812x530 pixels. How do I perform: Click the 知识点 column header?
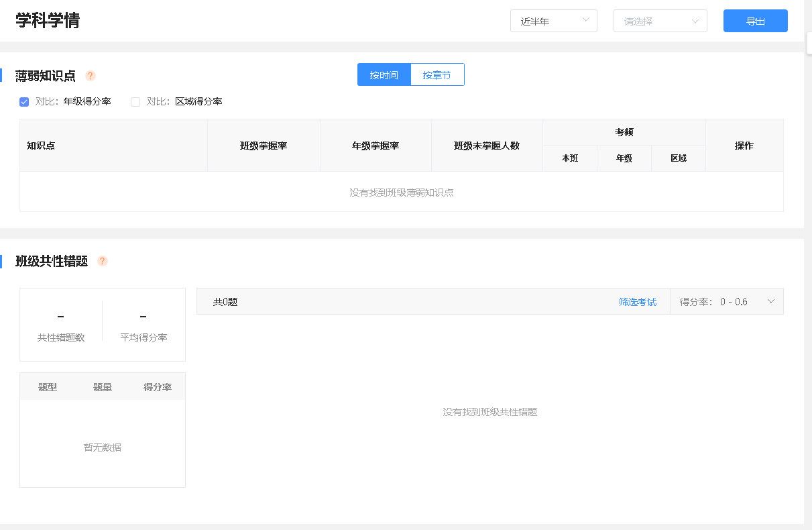tap(41, 146)
